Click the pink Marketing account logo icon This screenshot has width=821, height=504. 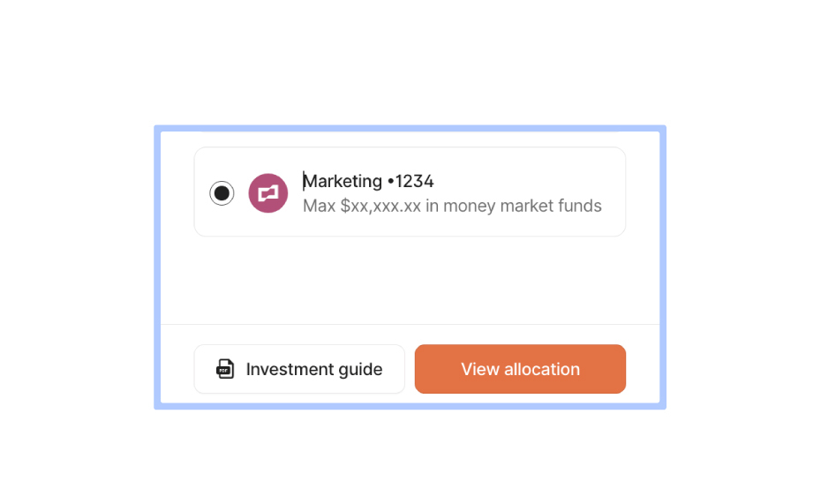point(268,193)
